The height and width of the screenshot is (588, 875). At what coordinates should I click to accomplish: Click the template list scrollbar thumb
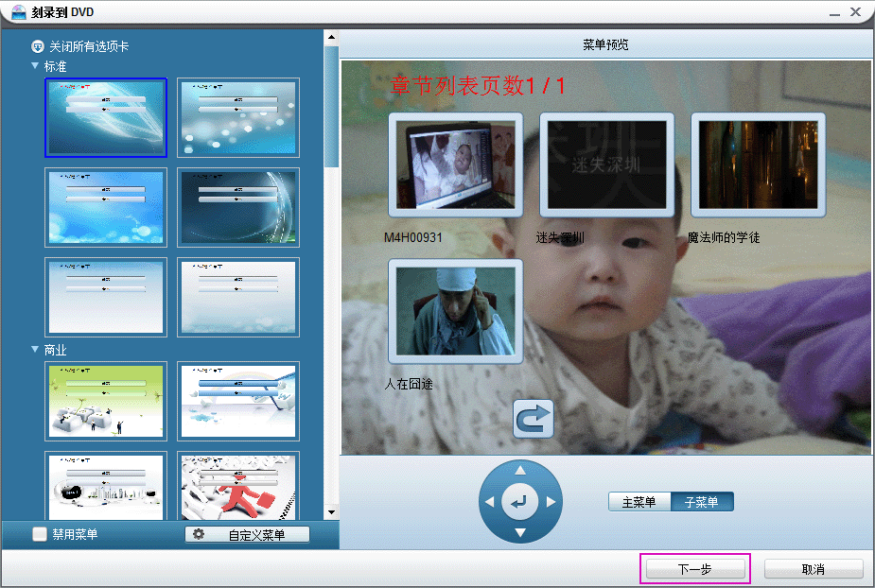[331, 107]
